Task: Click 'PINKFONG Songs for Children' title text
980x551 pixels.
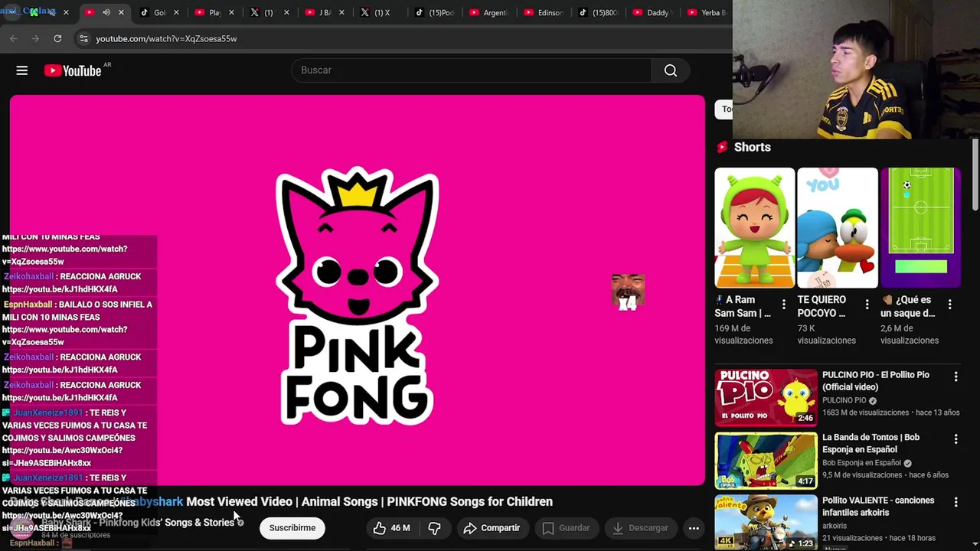Action: [469, 502]
